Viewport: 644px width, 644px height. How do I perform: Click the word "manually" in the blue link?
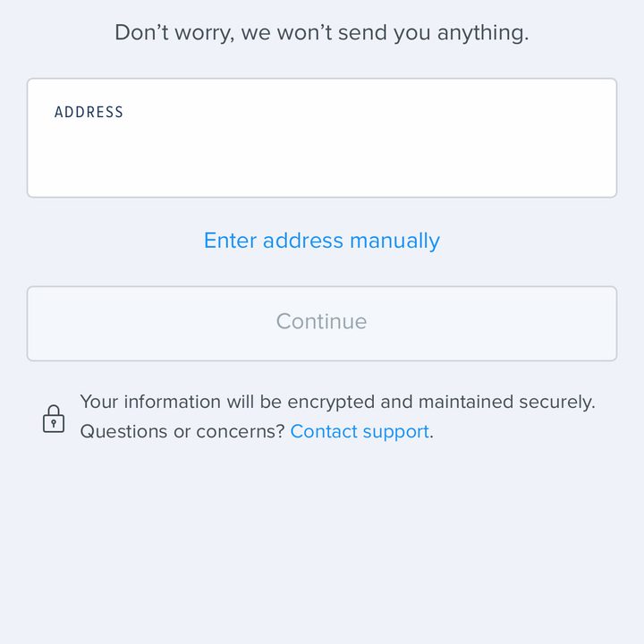tap(394, 241)
